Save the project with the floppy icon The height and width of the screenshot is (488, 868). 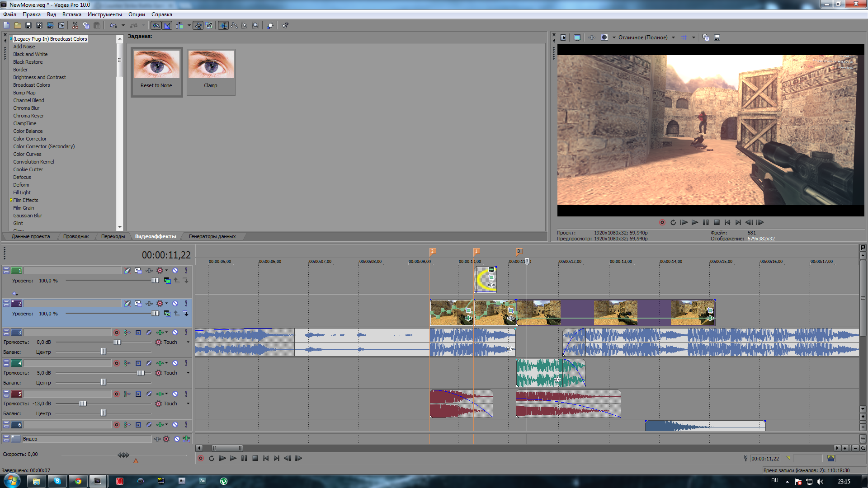(28, 26)
